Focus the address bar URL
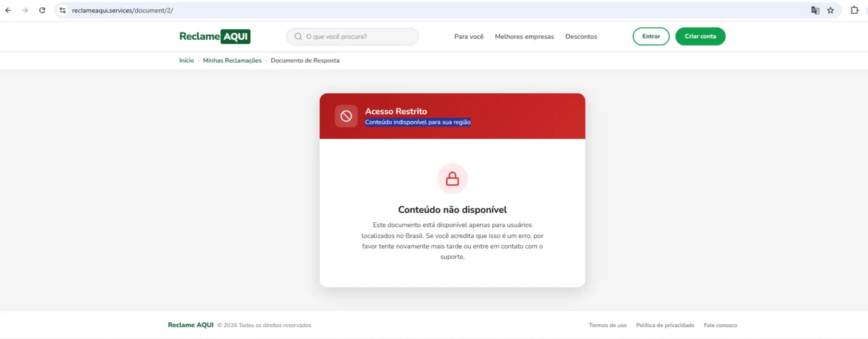868x339 pixels. click(122, 10)
